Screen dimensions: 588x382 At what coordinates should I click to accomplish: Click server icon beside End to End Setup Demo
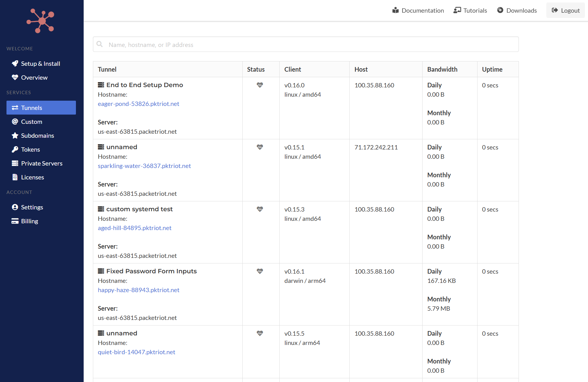[x=101, y=85]
